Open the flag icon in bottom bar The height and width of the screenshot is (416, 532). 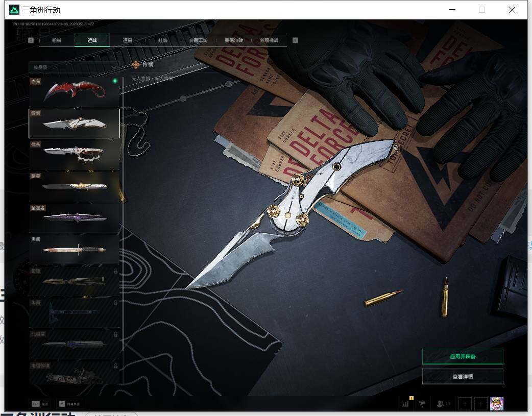pyautogui.click(x=422, y=404)
